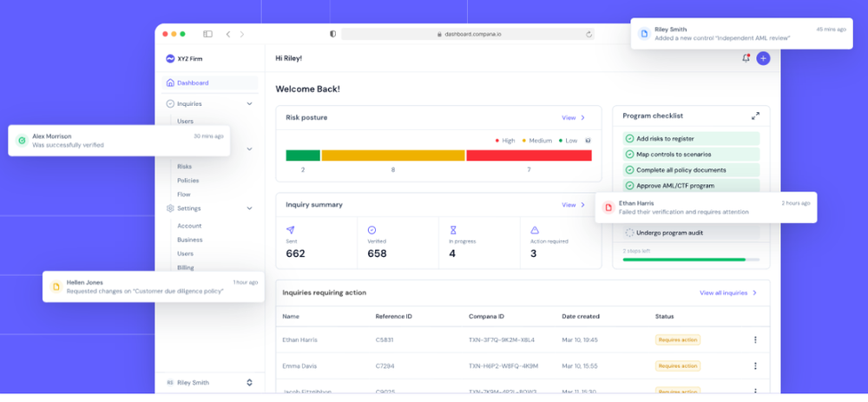Click Requires action badge for Ethan Harris

678,340
